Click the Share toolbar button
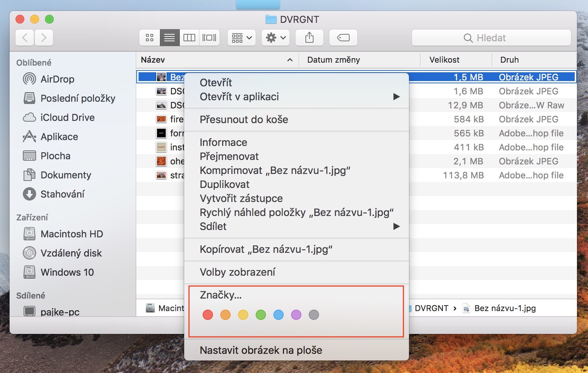The image size is (588, 373). pyautogui.click(x=309, y=38)
